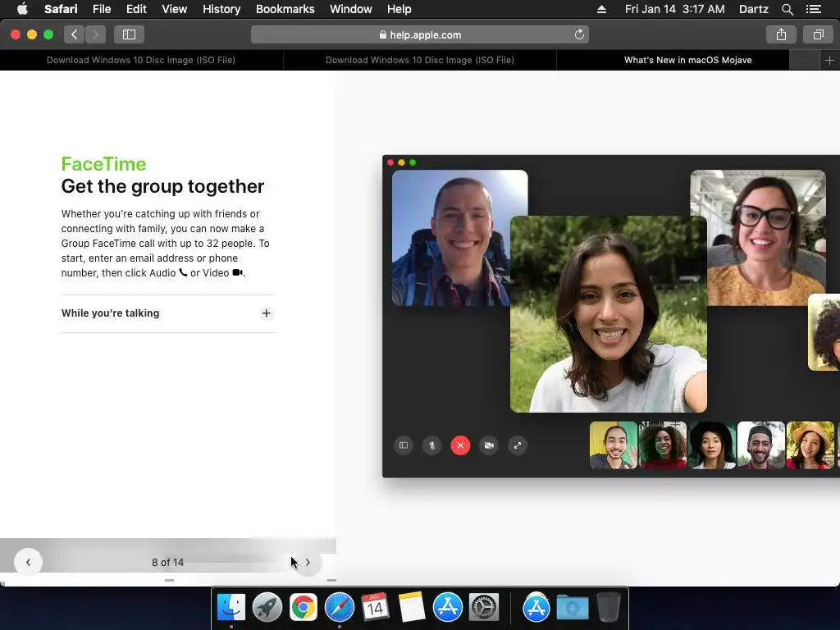Go forward with Safari forward button
The height and width of the screenshot is (630, 840).
(x=95, y=34)
